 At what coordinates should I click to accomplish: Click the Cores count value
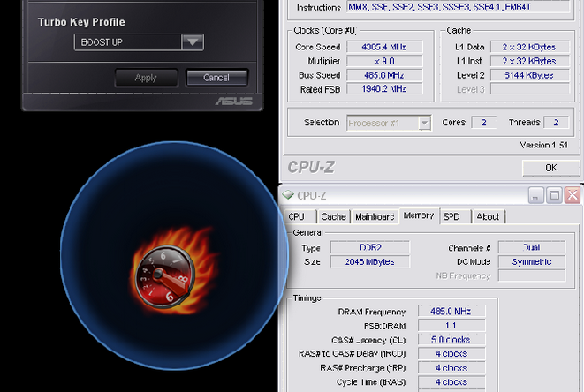(483, 123)
